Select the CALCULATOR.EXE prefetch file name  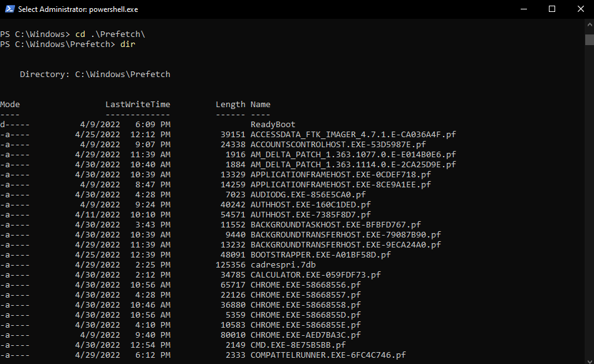(x=315, y=275)
